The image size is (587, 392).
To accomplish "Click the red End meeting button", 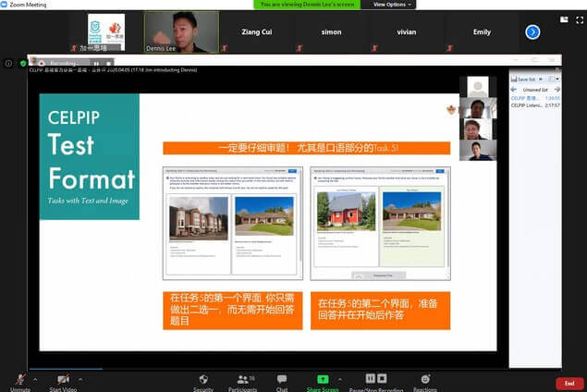I will tap(569, 383).
